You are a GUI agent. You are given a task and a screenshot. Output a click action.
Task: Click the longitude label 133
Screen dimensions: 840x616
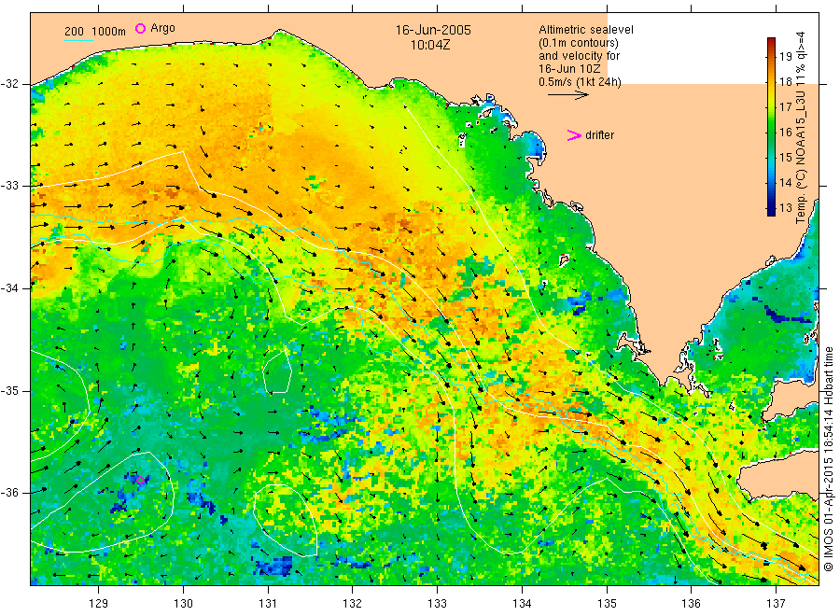click(437, 604)
